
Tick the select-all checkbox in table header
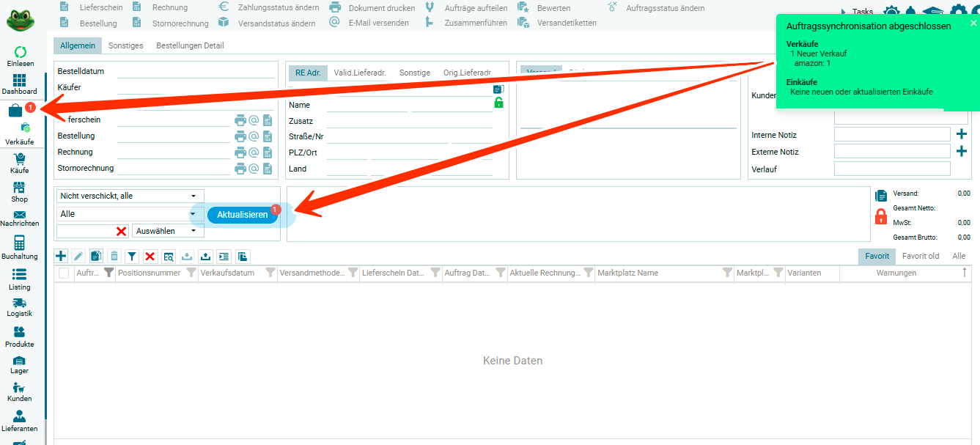pyautogui.click(x=64, y=273)
